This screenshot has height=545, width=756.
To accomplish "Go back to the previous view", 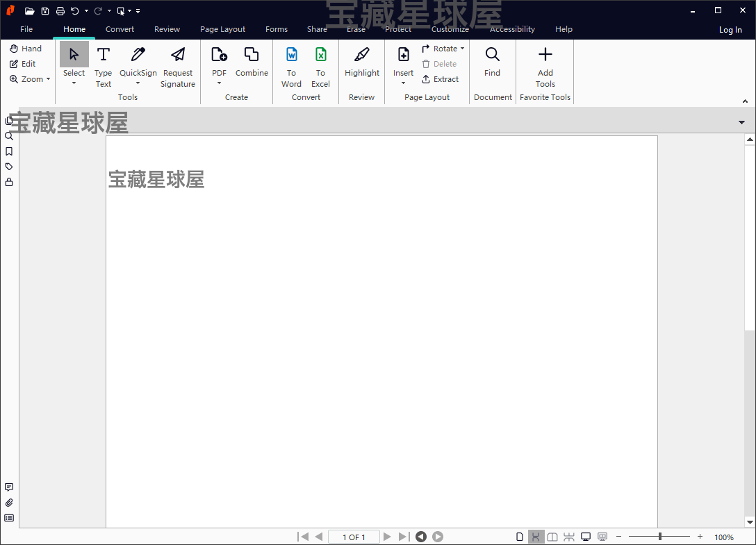I will [x=421, y=537].
